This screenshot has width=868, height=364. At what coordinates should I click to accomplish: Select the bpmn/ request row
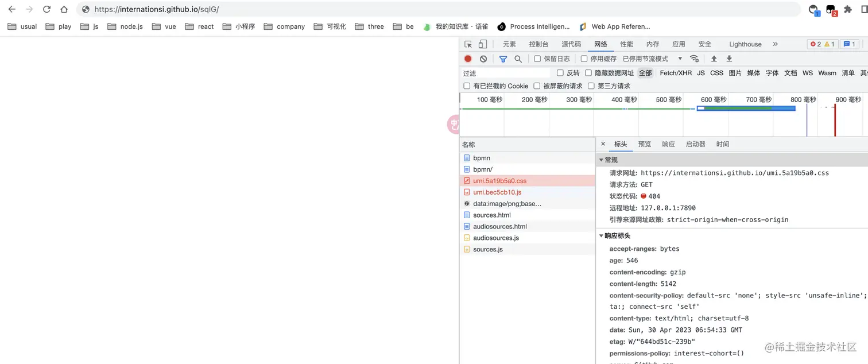point(528,169)
